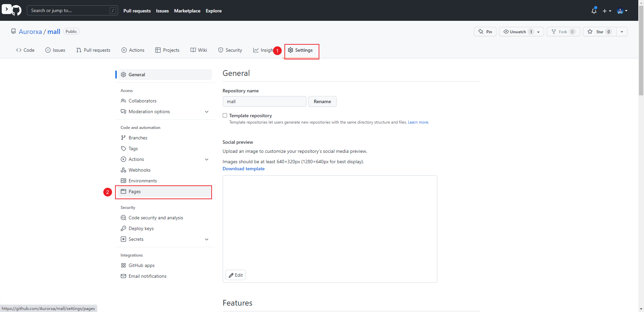This screenshot has width=644, height=312.
Task: Open Deploy keys settings
Action: (141, 228)
